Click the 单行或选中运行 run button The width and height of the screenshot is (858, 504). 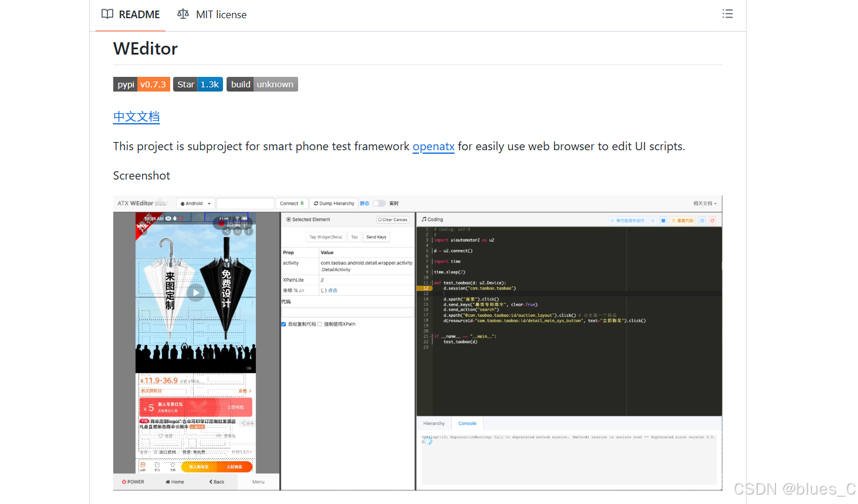627,221
